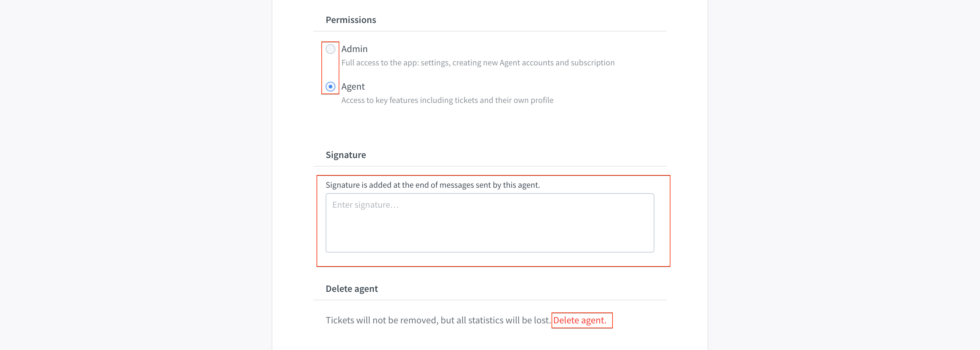Click the Enter signature placeholder text
Image resolution: width=980 pixels, height=350 pixels.
(x=365, y=205)
